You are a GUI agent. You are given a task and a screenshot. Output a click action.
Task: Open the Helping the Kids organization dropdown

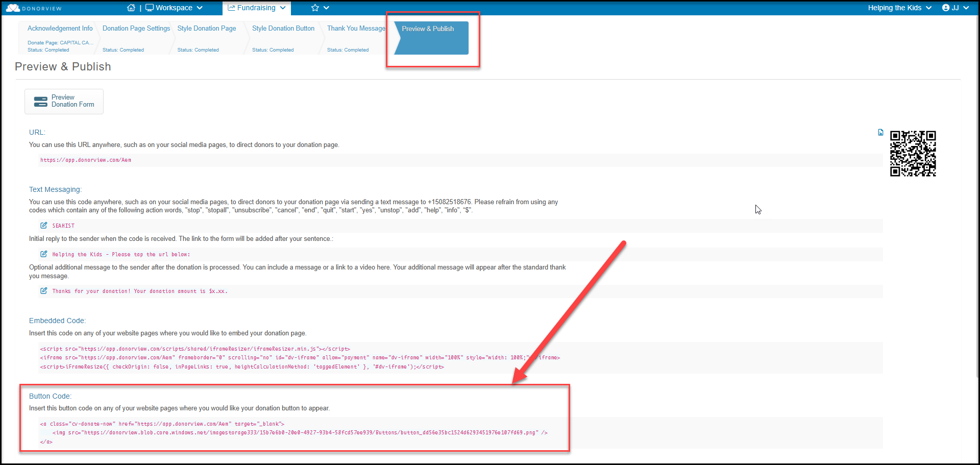tap(900, 8)
